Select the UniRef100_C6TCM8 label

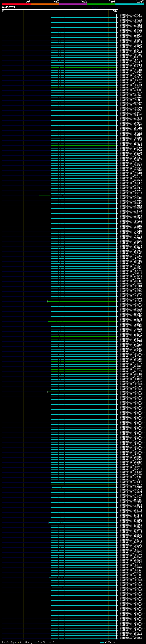point(131,128)
